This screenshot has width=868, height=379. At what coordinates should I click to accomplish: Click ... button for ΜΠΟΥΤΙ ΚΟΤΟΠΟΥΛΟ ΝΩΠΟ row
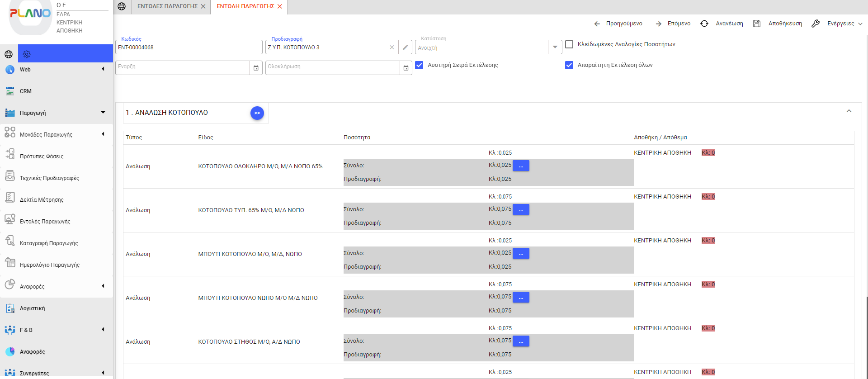(521, 298)
